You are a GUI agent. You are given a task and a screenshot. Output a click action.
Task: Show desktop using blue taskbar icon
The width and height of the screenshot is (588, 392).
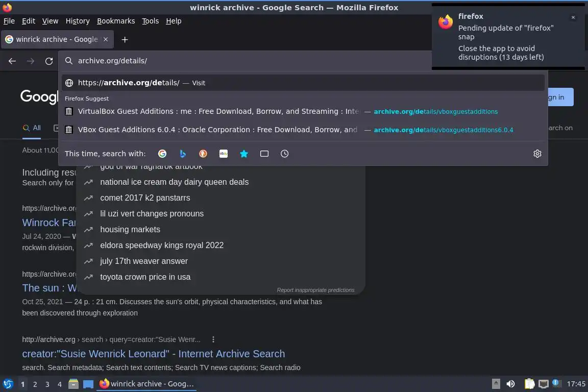[88, 384]
